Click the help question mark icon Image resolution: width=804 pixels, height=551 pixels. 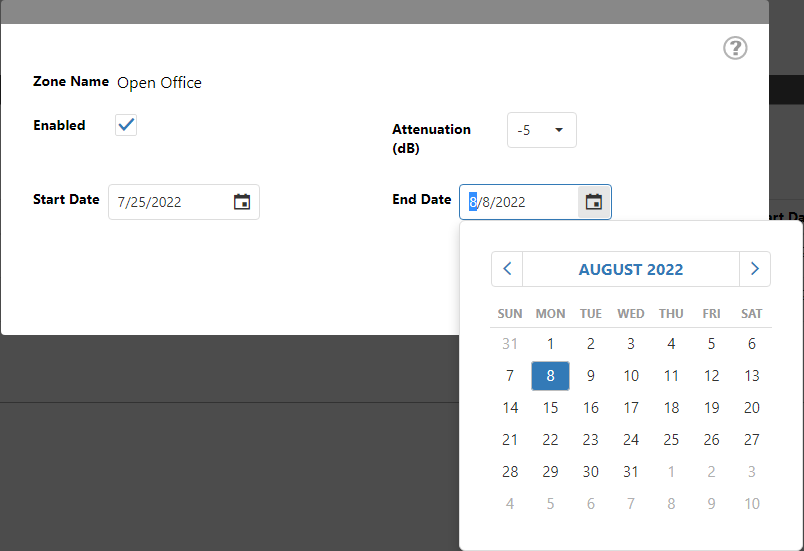(735, 48)
